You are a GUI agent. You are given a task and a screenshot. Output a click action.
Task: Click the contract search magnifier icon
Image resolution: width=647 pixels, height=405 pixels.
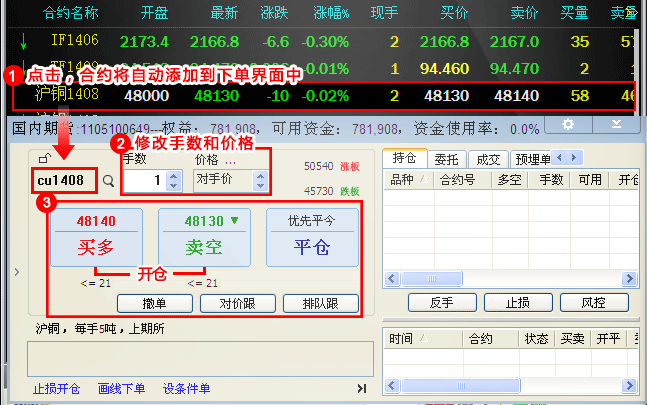[108, 182]
